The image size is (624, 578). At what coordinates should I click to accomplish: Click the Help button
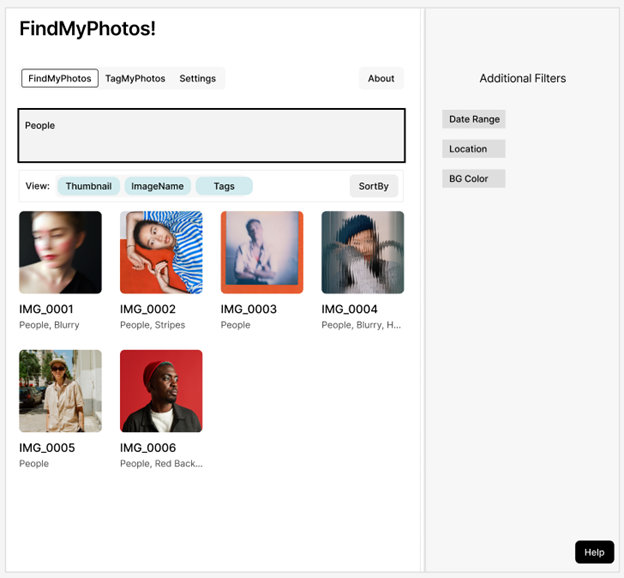pyautogui.click(x=594, y=552)
